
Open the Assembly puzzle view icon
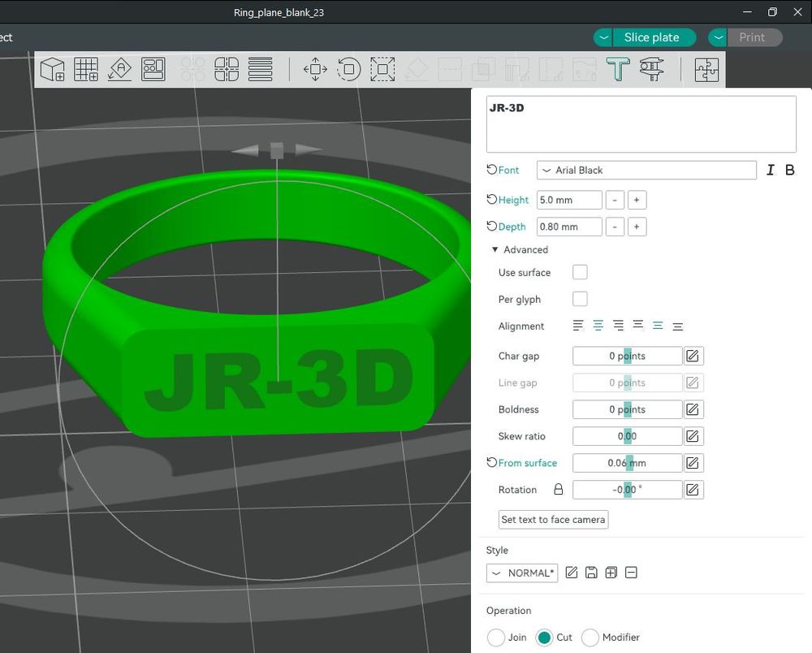pos(706,69)
